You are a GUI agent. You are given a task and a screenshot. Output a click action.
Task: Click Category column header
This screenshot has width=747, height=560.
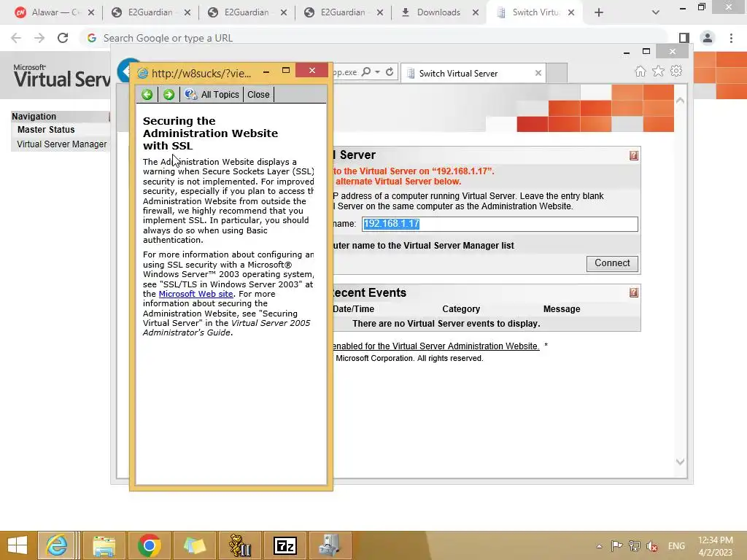pyautogui.click(x=461, y=309)
